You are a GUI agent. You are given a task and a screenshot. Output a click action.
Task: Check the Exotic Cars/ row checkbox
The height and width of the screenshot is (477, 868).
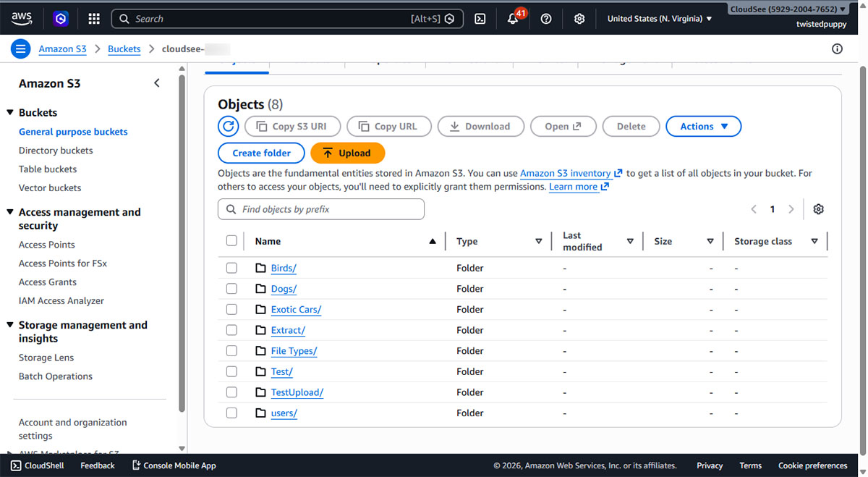(x=231, y=309)
